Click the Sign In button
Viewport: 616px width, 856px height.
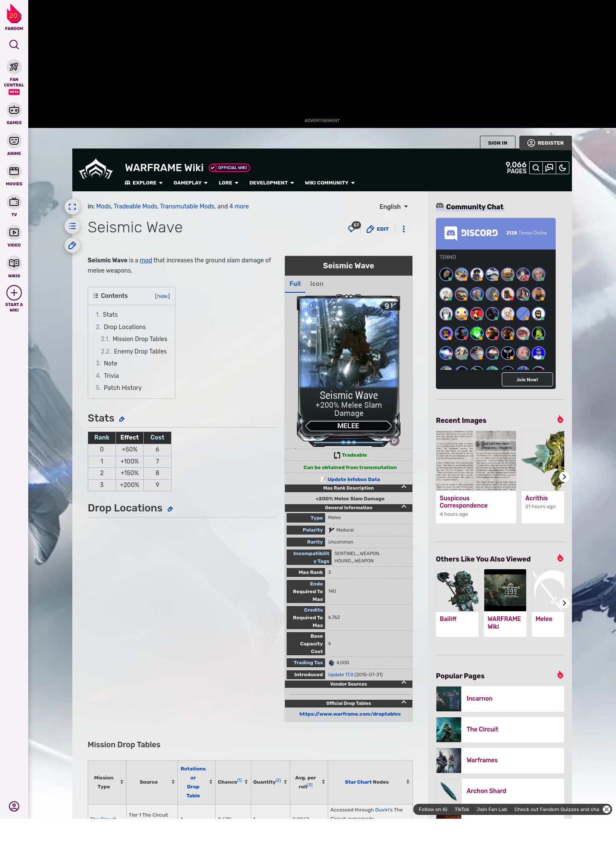[x=498, y=143]
